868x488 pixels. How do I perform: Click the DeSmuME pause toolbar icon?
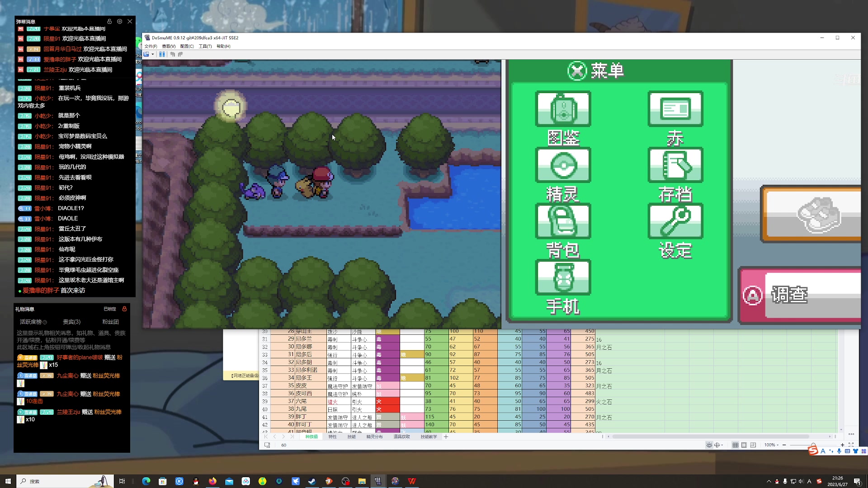(162, 54)
